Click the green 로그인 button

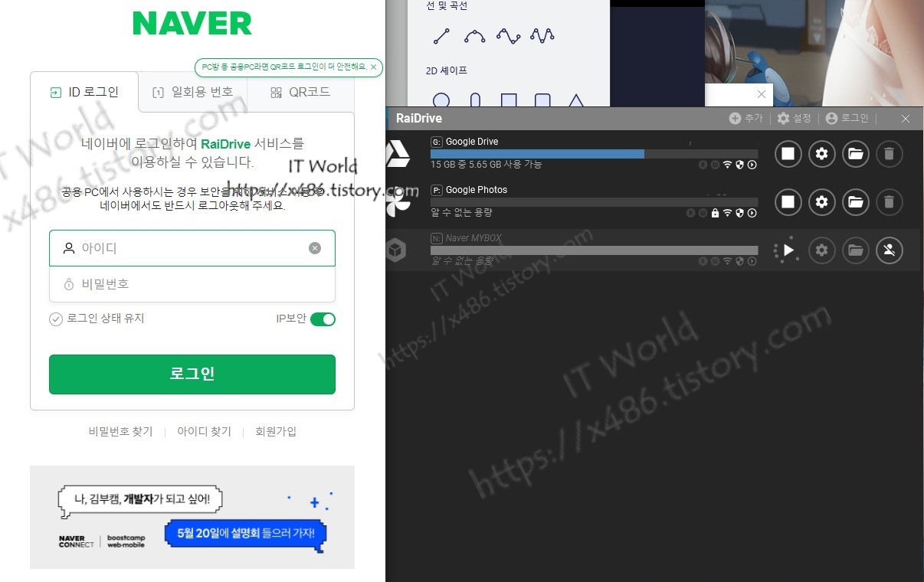(x=192, y=374)
